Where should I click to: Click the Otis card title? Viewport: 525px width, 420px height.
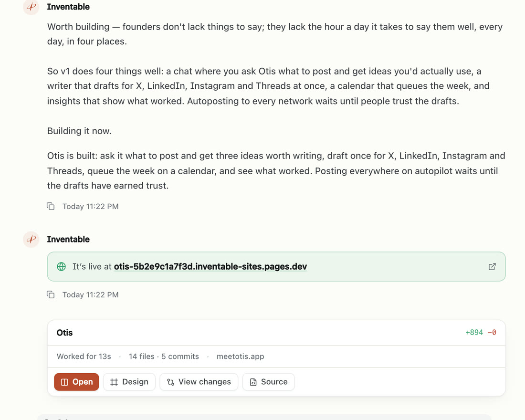tap(64, 333)
